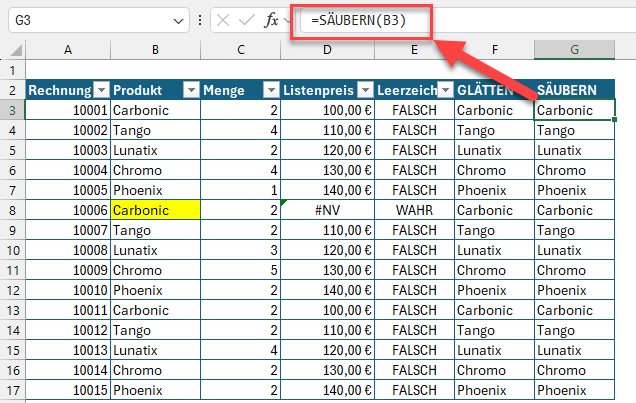Select the cell containing WAHR

(414, 211)
